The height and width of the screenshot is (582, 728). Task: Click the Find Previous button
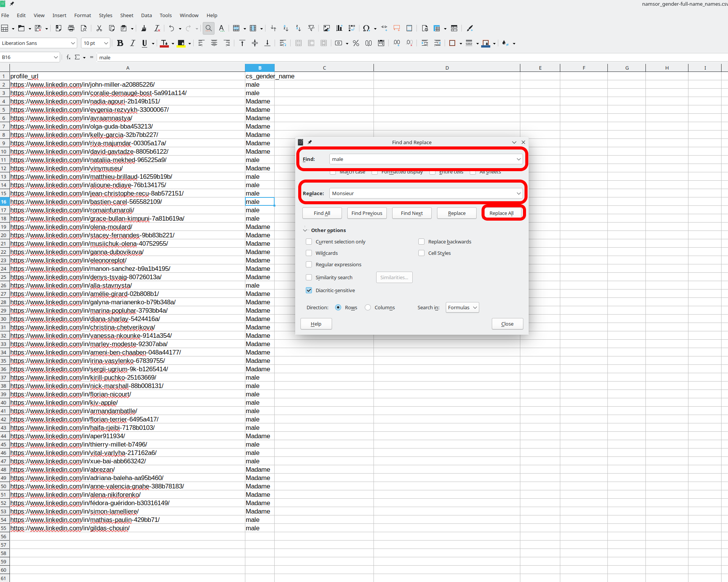367,213
